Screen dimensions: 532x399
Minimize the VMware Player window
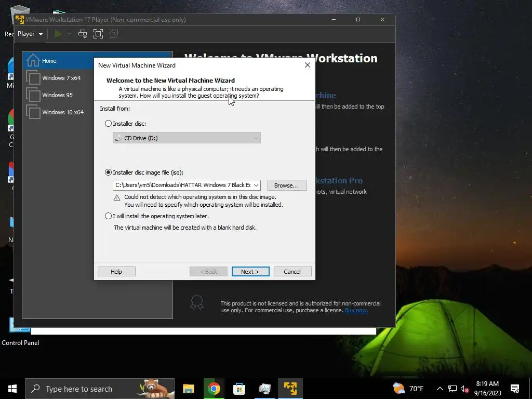334,20
